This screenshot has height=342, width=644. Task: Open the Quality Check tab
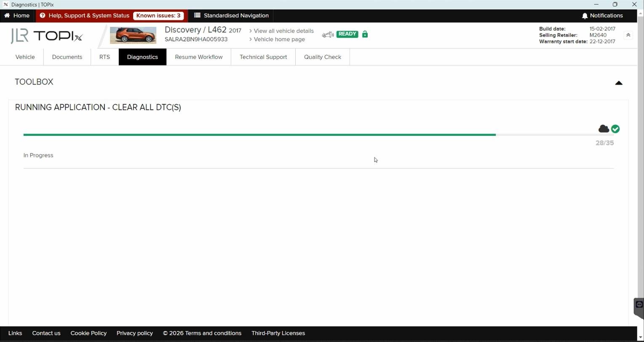(323, 57)
